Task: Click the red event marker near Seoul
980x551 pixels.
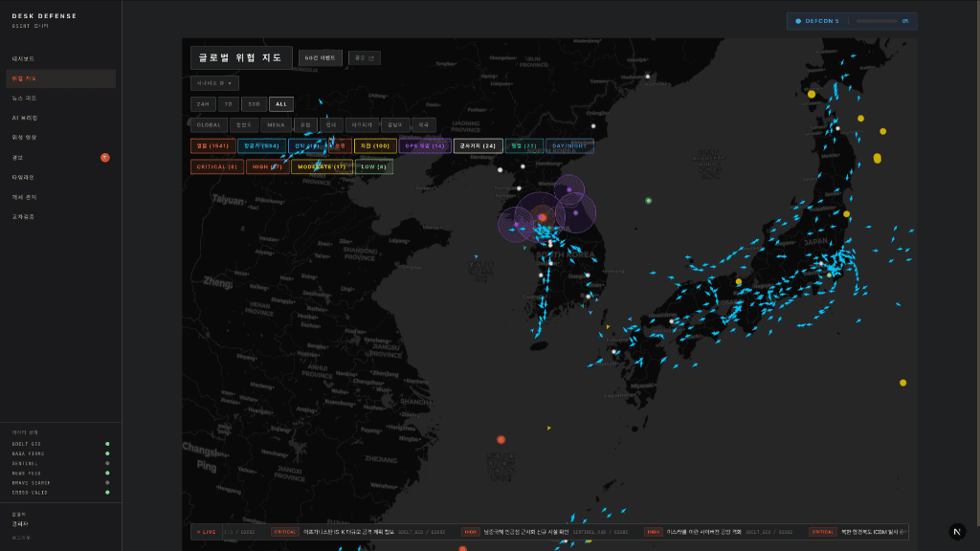Action: 542,218
